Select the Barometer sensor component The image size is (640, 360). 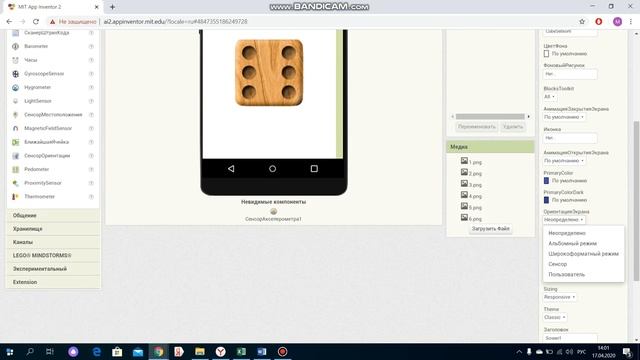pyautogui.click(x=36, y=47)
